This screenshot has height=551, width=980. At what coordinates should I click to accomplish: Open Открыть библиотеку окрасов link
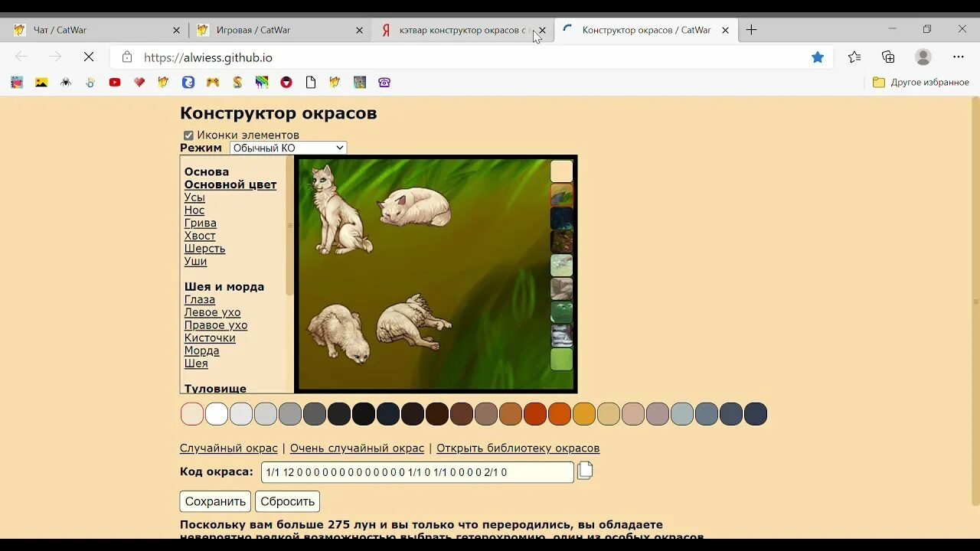(518, 448)
